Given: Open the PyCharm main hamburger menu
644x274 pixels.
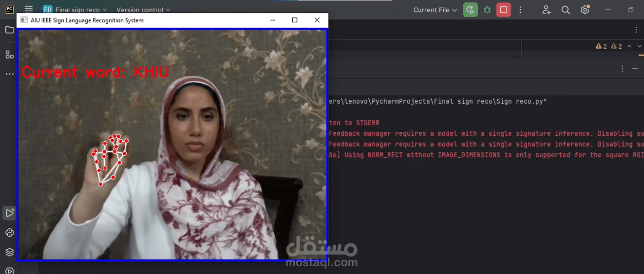Looking at the screenshot, I should click(29, 9).
